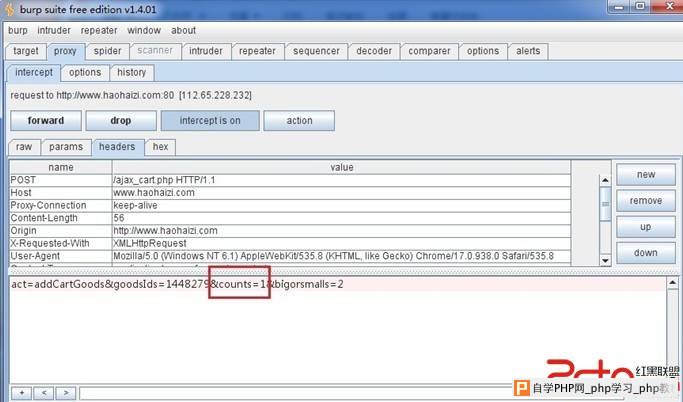The height and width of the screenshot is (402, 683).
Task: Open the intruder menu in the menu bar
Action: pos(54,30)
